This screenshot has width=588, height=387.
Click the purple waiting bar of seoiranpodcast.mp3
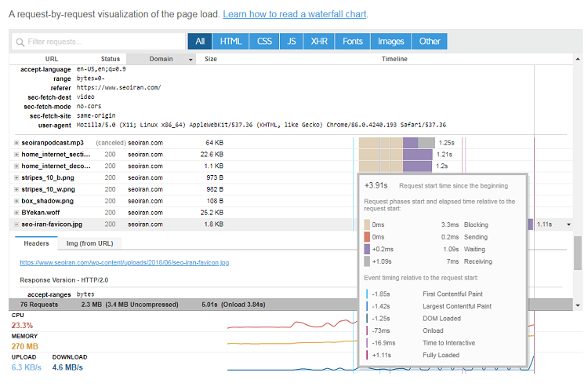click(410, 143)
